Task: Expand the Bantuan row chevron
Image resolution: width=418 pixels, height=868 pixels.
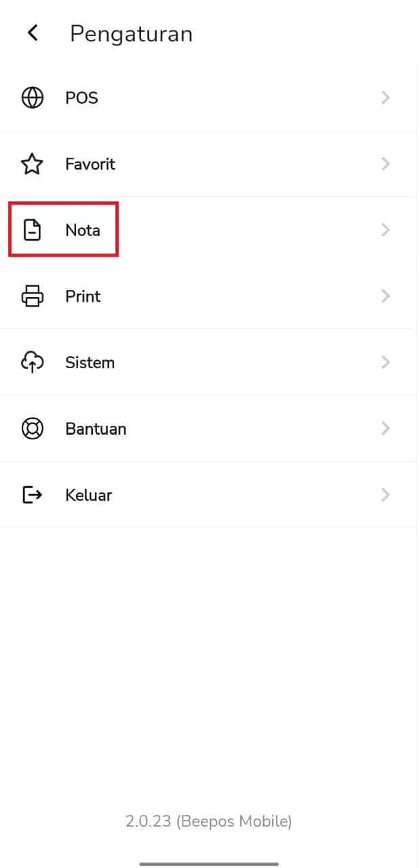Action: click(385, 429)
